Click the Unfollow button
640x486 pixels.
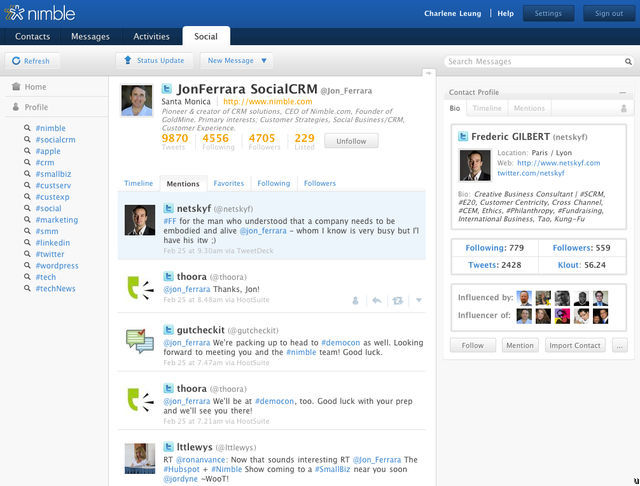point(351,141)
